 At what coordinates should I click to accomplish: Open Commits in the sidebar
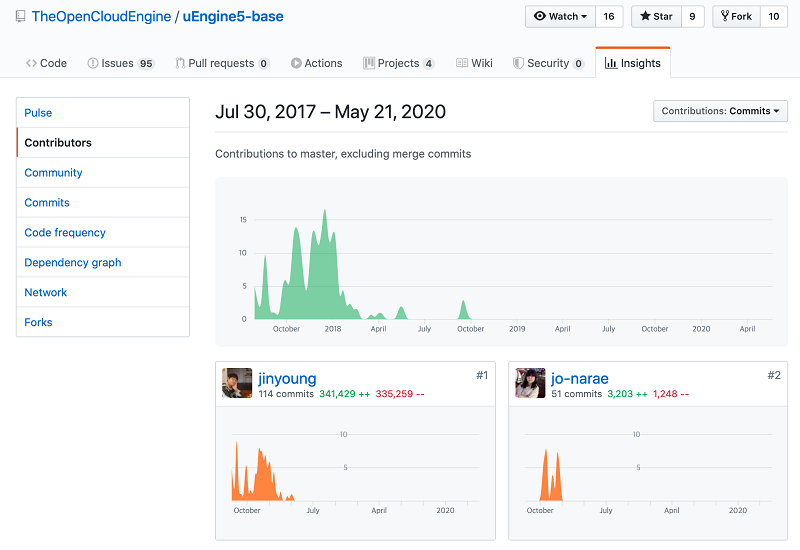click(x=103, y=203)
